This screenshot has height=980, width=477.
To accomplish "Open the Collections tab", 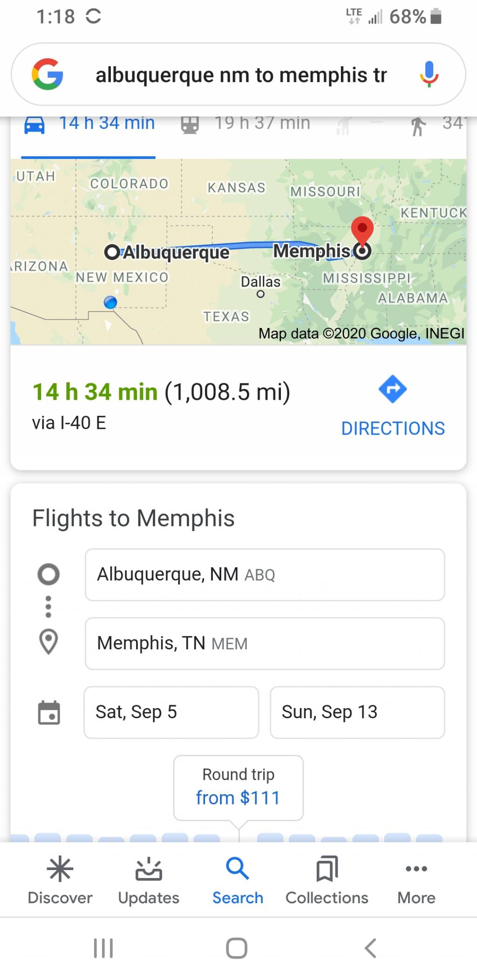I will [x=327, y=880].
